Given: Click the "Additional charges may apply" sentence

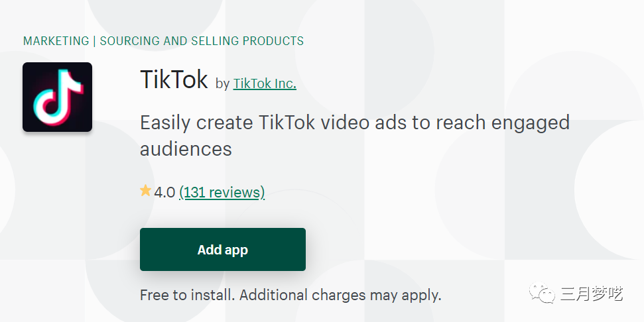Looking at the screenshot, I should (x=340, y=295).
